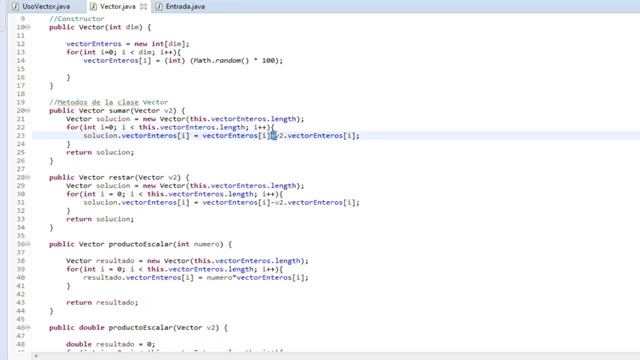Click the '//Metodos de la clase Vector' comment
The image size is (640, 360).
(x=109, y=102)
